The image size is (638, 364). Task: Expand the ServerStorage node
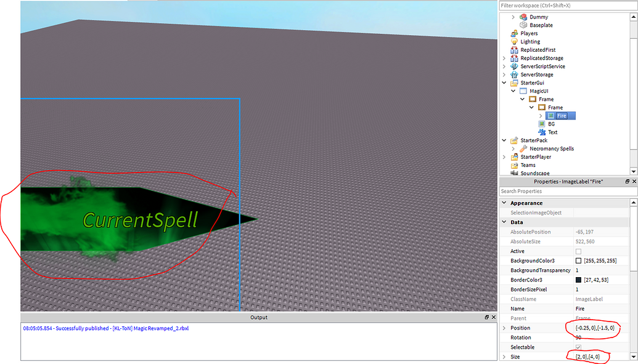coord(504,75)
